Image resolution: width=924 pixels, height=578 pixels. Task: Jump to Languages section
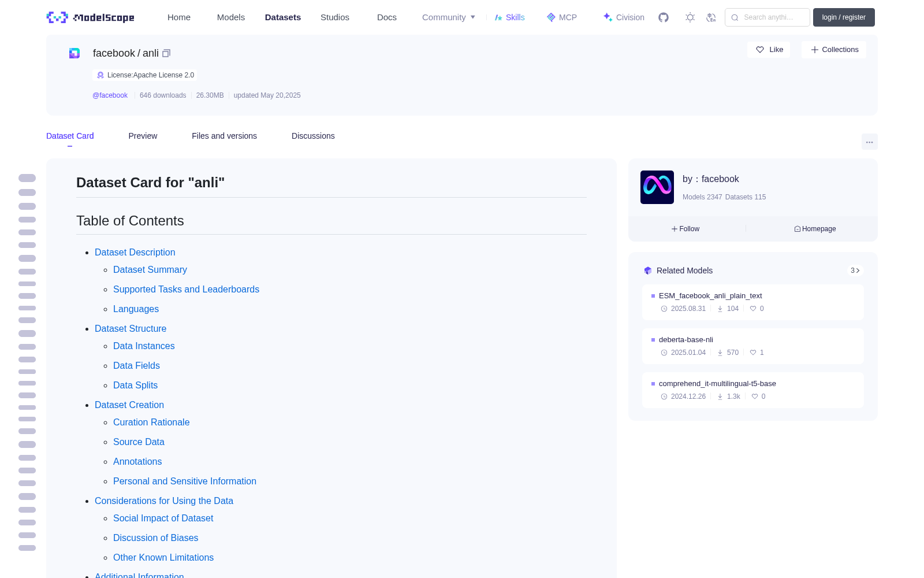click(136, 309)
